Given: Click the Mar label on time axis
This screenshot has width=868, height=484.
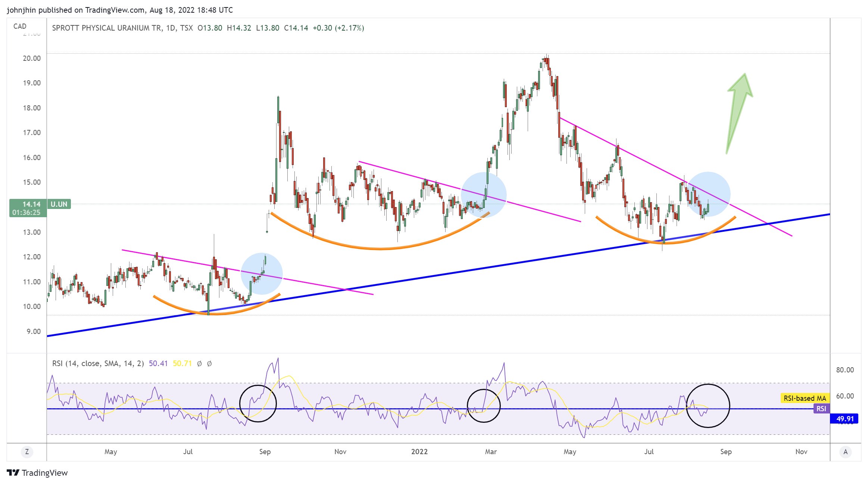Looking at the screenshot, I should [490, 452].
